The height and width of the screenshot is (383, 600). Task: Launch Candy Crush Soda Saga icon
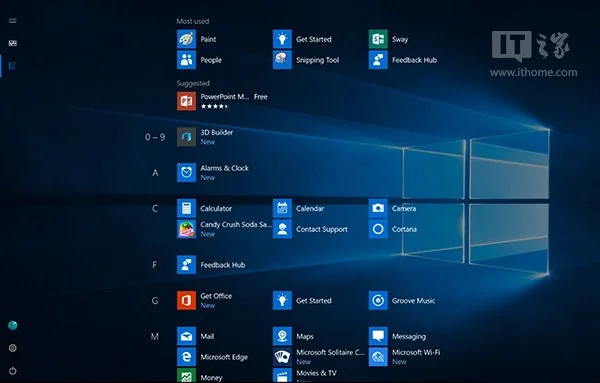pos(186,229)
